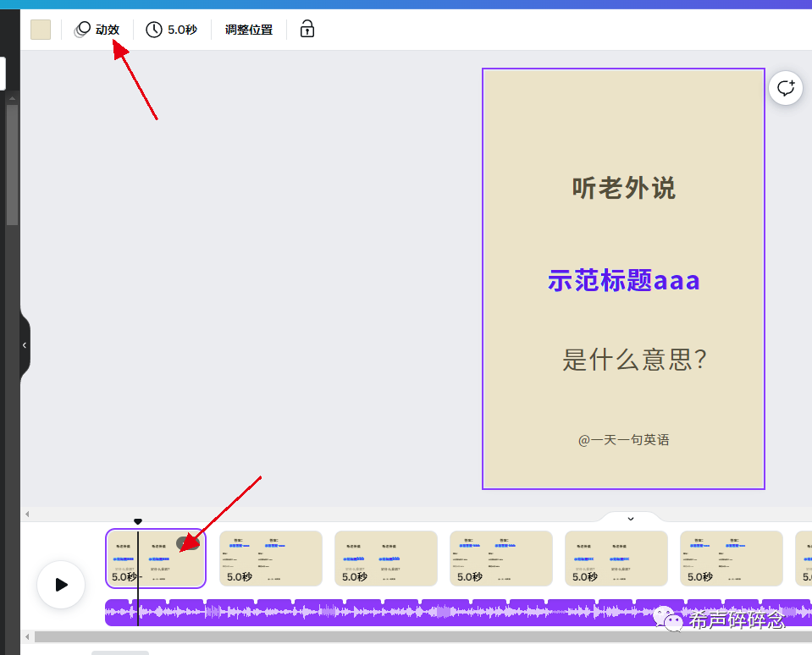
Task: Click 调整位置 to adjust element position
Action: click(x=248, y=29)
